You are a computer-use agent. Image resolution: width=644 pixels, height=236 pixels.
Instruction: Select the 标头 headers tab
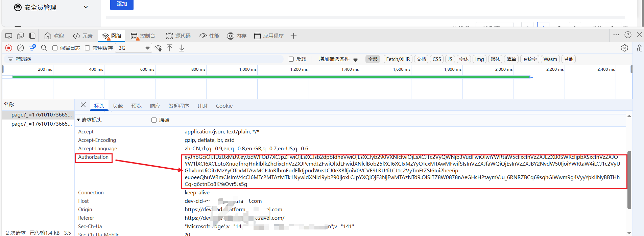pyautogui.click(x=99, y=106)
